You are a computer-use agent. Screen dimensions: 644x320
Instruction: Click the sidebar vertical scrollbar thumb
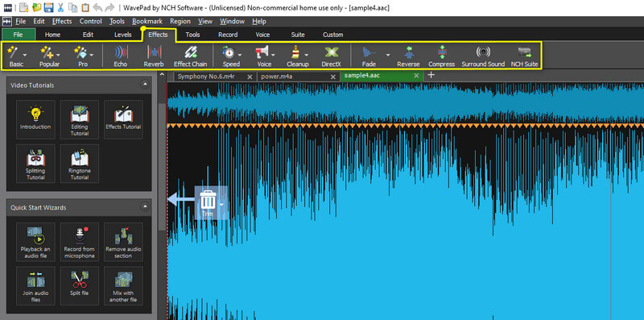click(163, 167)
